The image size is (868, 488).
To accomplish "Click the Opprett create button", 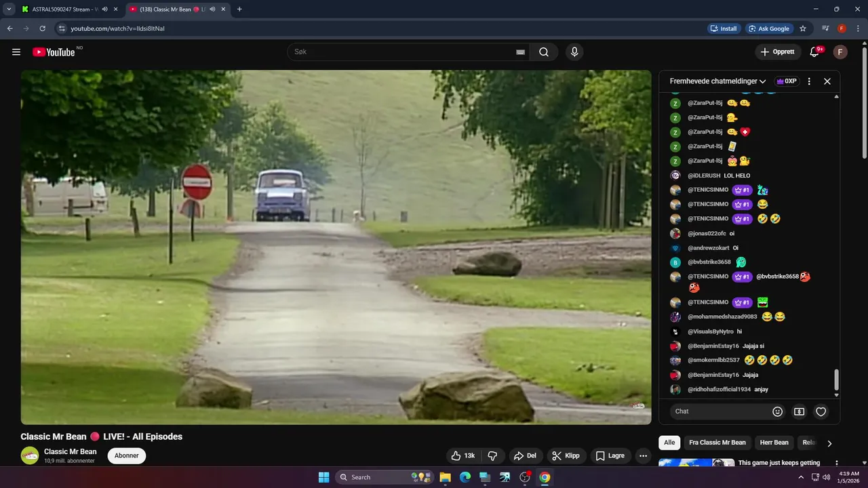I will (x=778, y=52).
